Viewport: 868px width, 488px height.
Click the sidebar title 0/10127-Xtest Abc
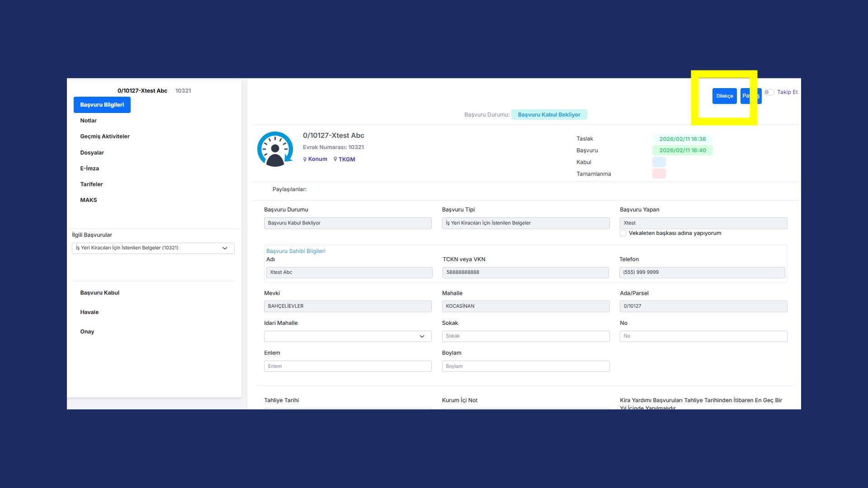(x=142, y=91)
